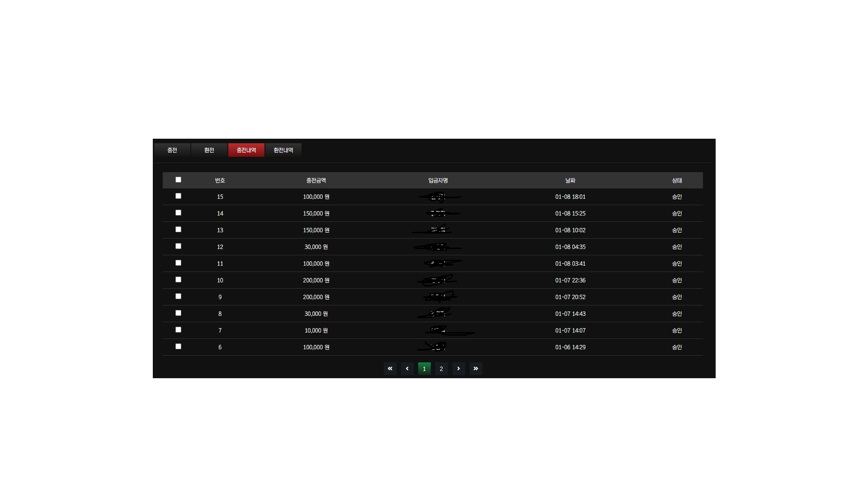Viewport: 868px width, 488px height.
Task: Click 승인 status in row 6
Action: pos(677,347)
